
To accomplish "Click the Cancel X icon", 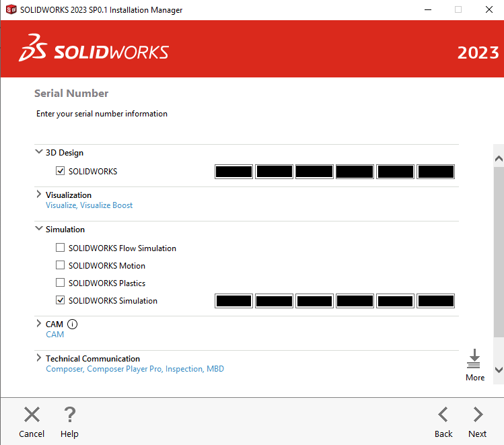I will pyautogui.click(x=32, y=415).
